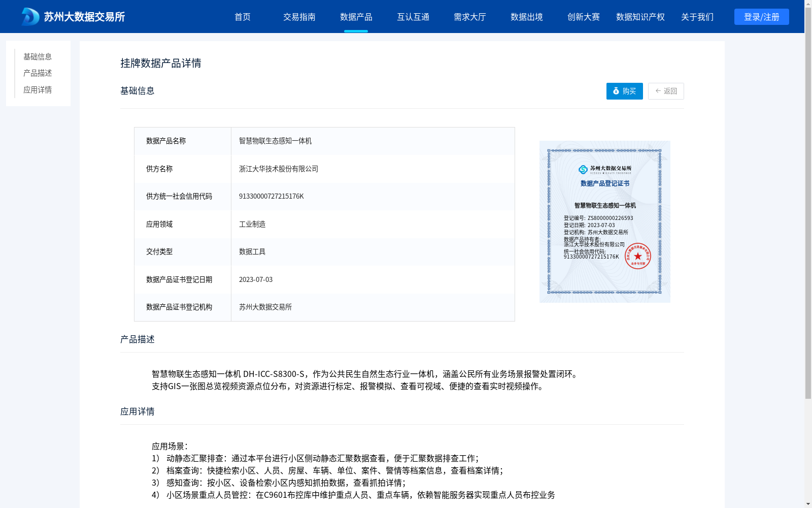This screenshot has height=508, width=812.
Task: Click the 应用领域 row label
Action: pos(159,224)
